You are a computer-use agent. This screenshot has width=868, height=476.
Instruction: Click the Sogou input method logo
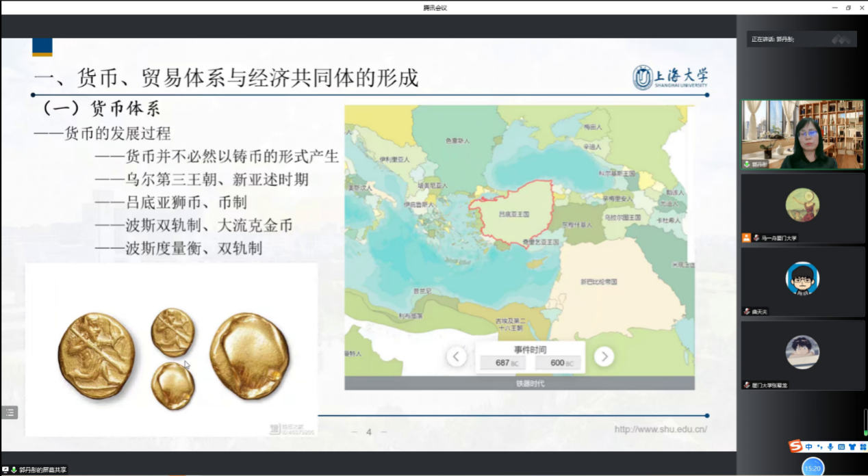[795, 447]
